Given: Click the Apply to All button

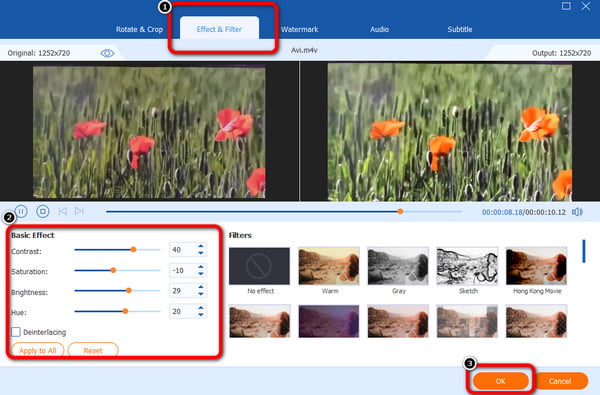Looking at the screenshot, I should pos(38,350).
